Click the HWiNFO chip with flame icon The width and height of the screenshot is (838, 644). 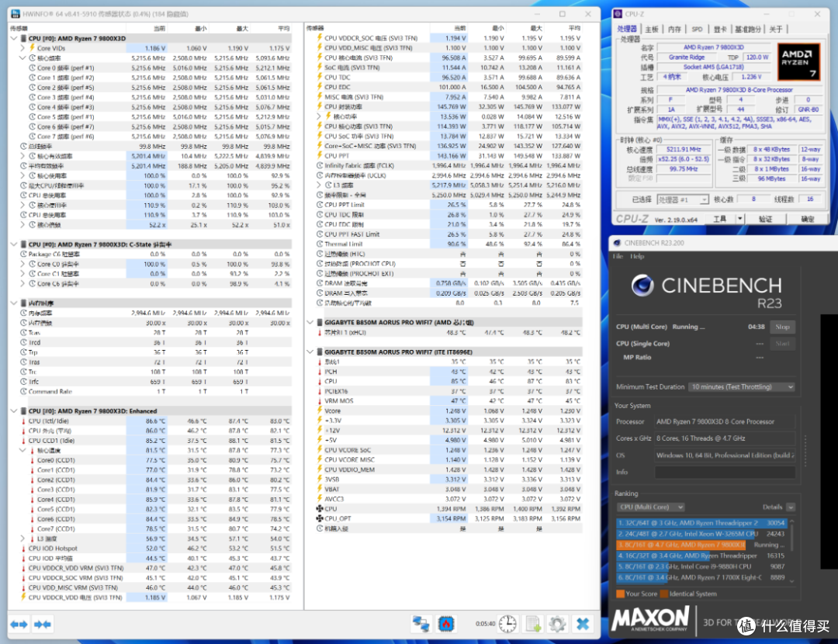pyautogui.click(x=445, y=624)
